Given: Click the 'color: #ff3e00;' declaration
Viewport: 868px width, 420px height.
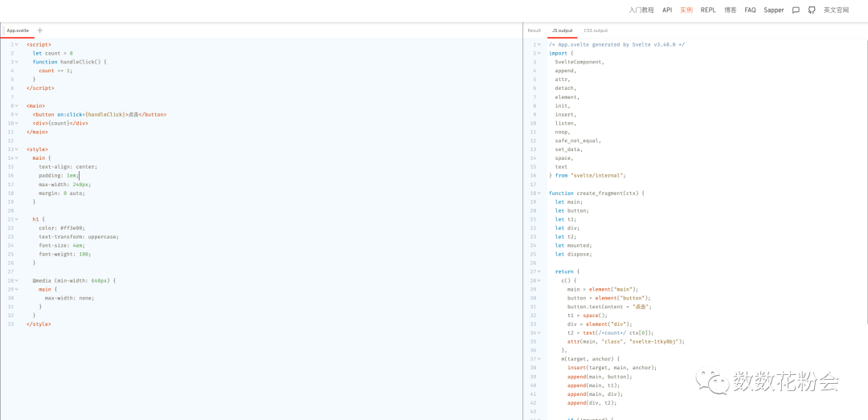Looking at the screenshot, I should coord(62,228).
